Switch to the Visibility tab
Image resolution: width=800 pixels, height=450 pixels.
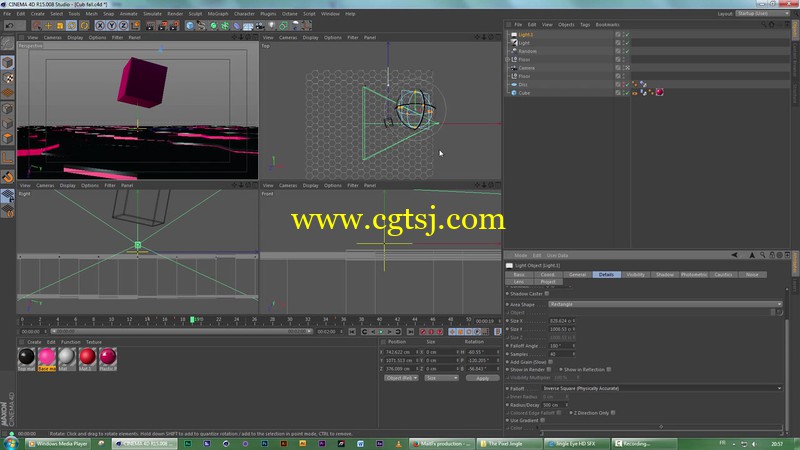click(635, 274)
